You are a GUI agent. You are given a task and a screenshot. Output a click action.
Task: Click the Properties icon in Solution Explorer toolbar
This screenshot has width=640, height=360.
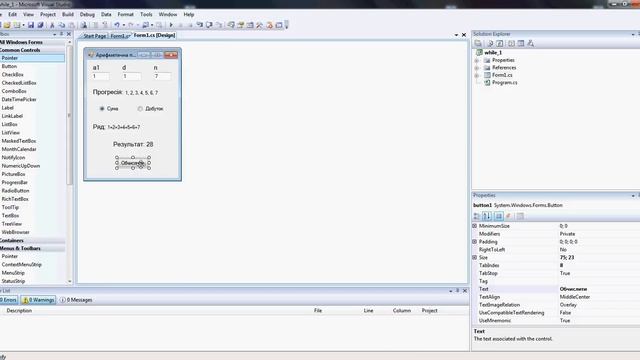[x=478, y=43]
